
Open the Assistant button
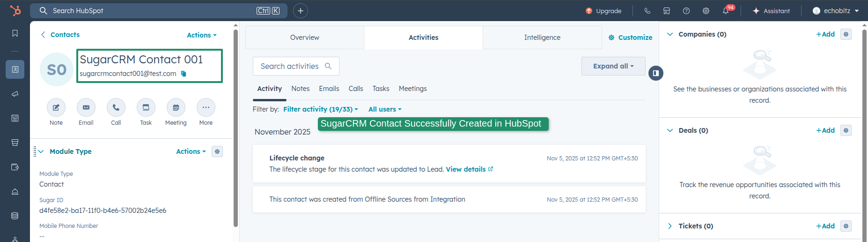[771, 11]
